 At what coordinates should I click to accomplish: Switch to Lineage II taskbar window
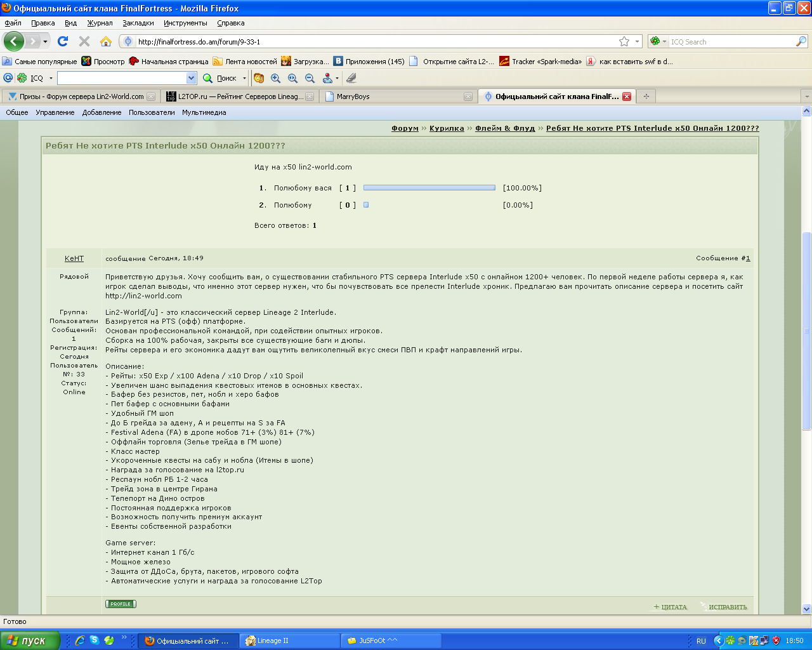291,640
